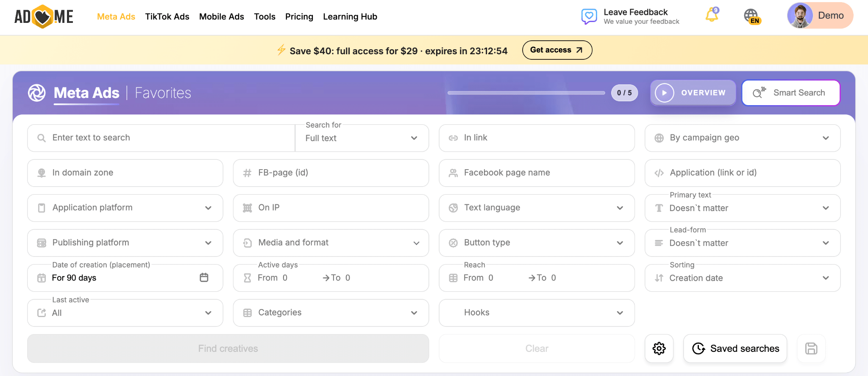Expand the Search for Full text dropdown
This screenshot has height=376, width=868.
coord(362,138)
